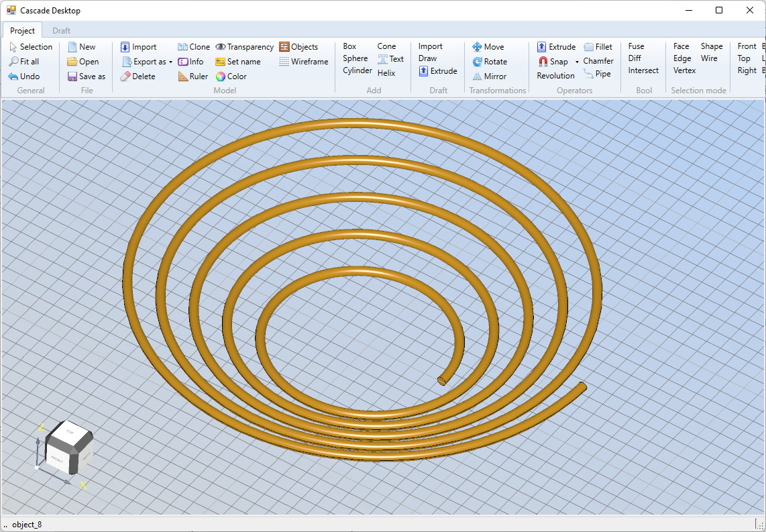Open the Info icon in Model group
Screen dimensions: 766x532
(182, 62)
